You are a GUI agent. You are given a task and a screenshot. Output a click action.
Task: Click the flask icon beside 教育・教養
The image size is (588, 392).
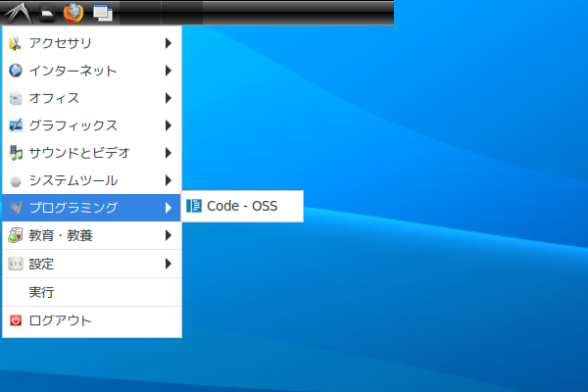[16, 235]
